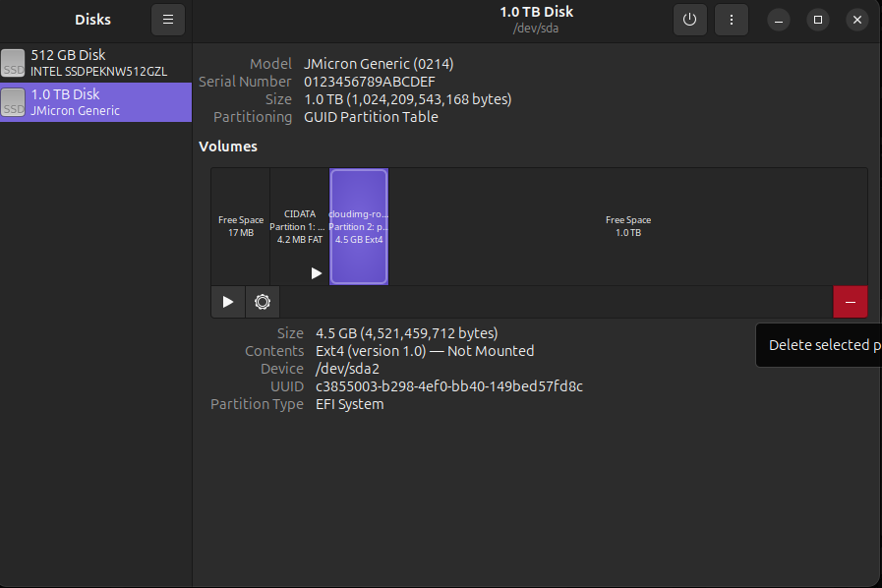
Task: Select the cloudimg-rootfs 4.5 GB Ext4 partition
Action: [x=359, y=226]
